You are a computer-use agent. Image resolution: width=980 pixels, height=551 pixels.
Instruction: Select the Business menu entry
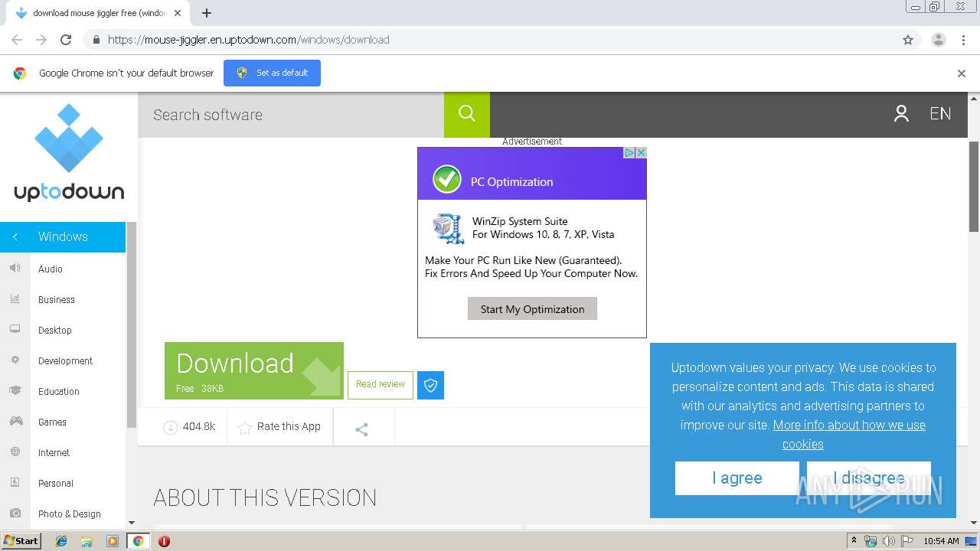pos(57,299)
